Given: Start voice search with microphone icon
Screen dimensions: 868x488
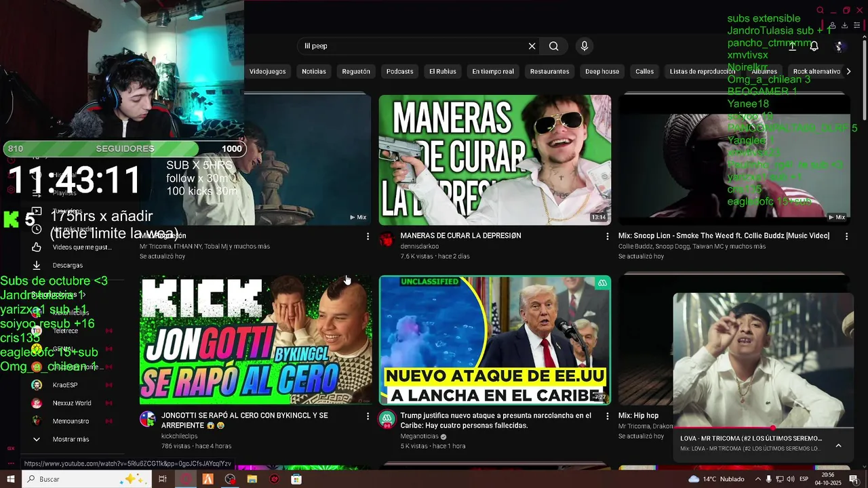Looking at the screenshot, I should 585,46.
